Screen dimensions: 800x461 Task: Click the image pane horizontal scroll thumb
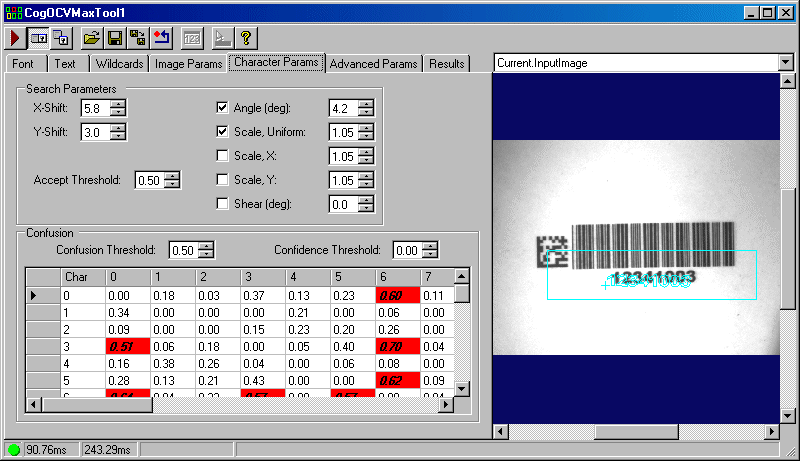pyautogui.click(x=636, y=431)
